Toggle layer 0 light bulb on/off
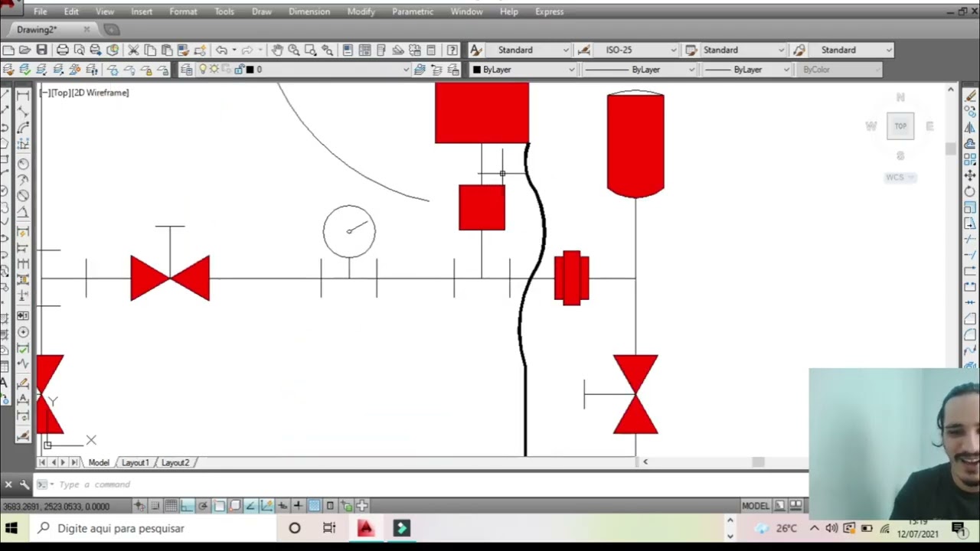Viewport: 980px width, 551px height. pos(203,70)
